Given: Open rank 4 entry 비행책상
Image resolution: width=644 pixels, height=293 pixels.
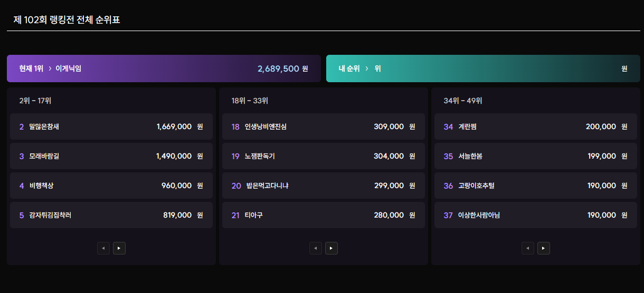Looking at the screenshot, I should point(111,185).
